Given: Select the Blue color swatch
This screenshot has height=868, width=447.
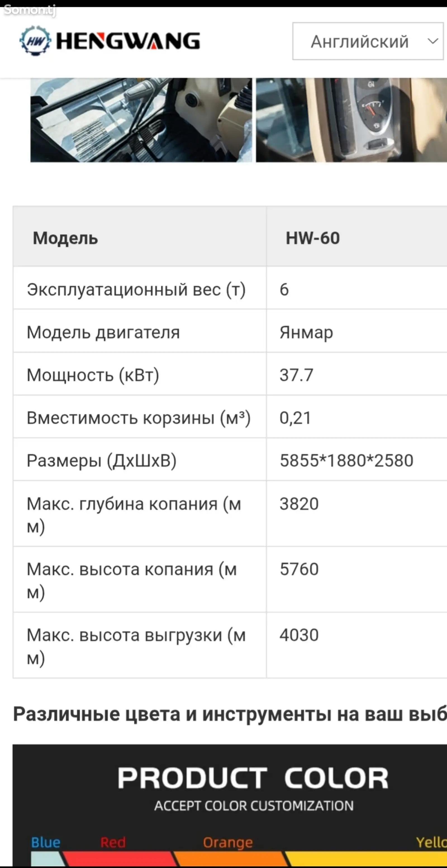Looking at the screenshot, I should 46,859.
